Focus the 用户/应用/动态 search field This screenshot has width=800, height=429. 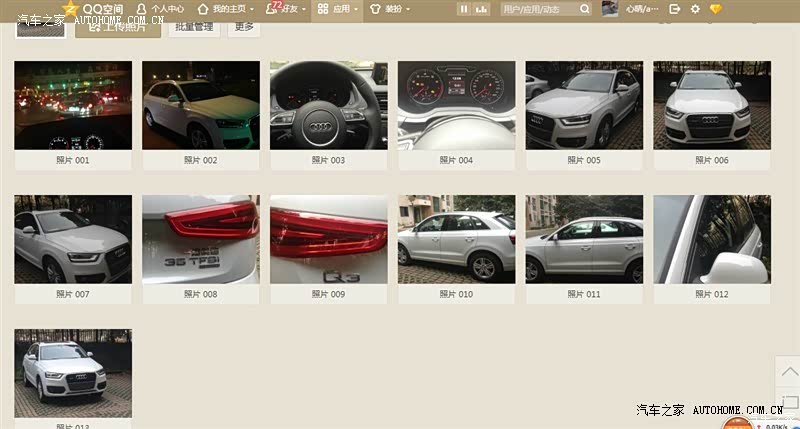[x=538, y=9]
